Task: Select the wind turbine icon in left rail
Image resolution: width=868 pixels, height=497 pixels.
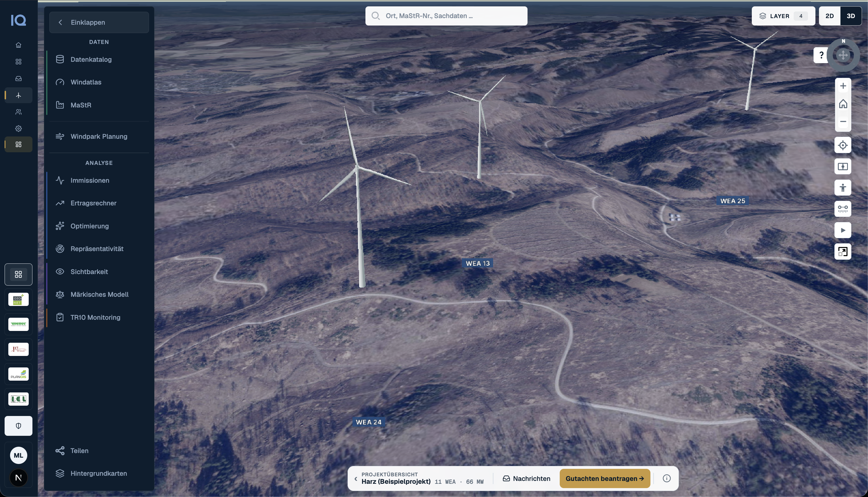Action: coord(18,95)
